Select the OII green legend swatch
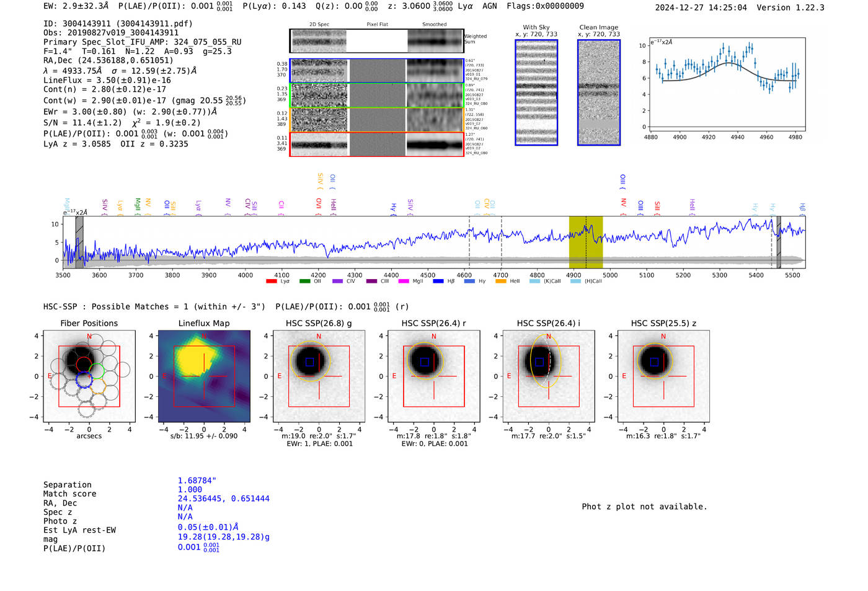 point(304,282)
